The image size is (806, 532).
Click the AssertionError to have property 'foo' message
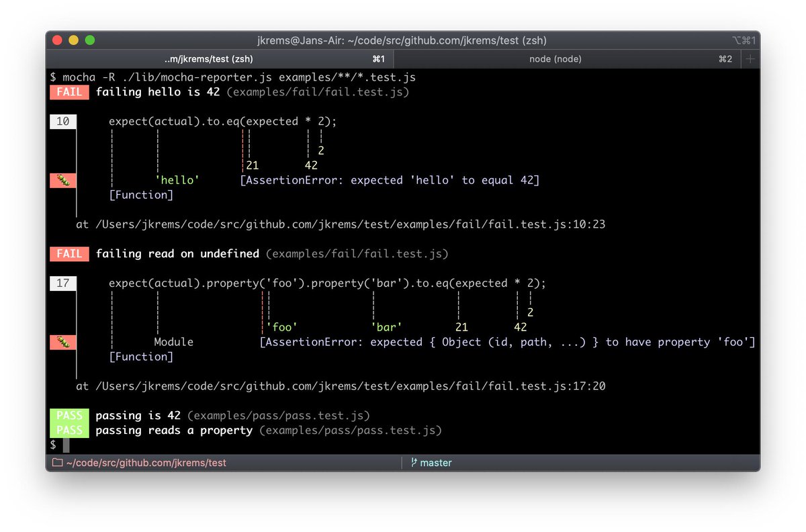pyautogui.click(x=508, y=343)
